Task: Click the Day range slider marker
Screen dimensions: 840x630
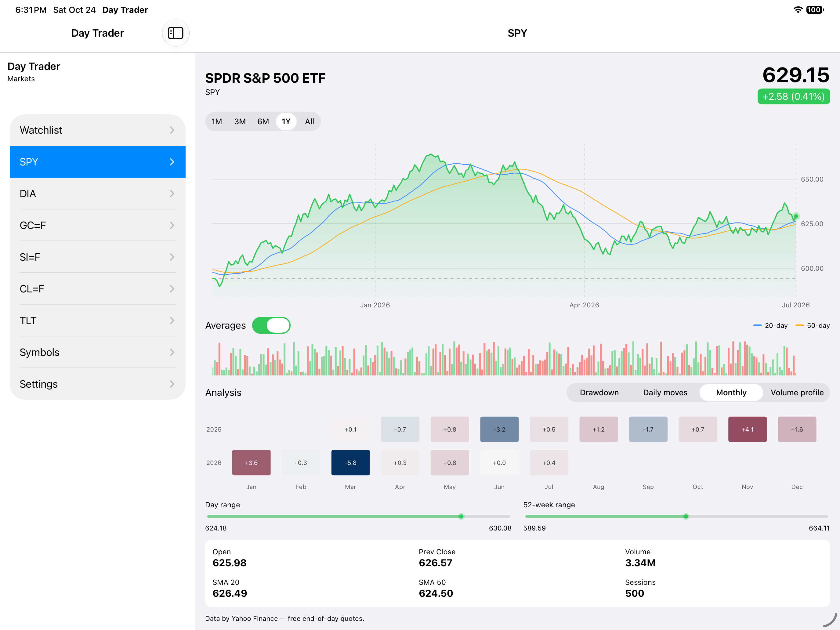Action: 461,516
